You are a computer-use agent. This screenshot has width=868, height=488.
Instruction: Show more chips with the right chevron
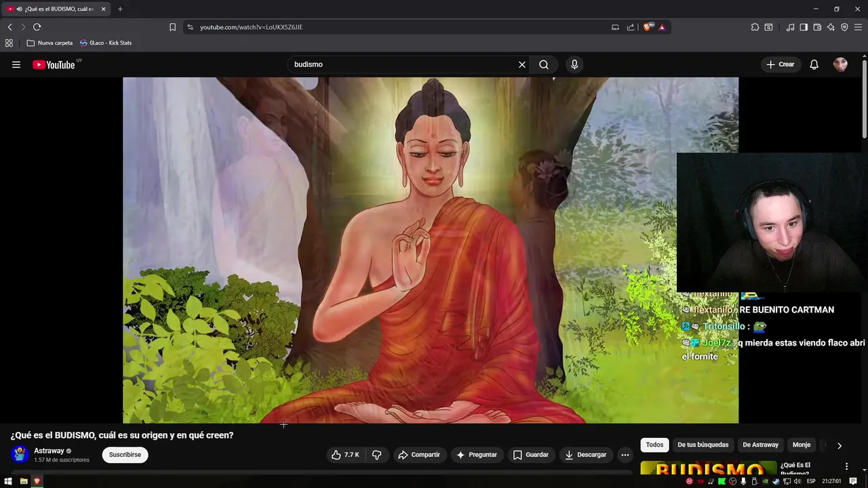coord(840,445)
